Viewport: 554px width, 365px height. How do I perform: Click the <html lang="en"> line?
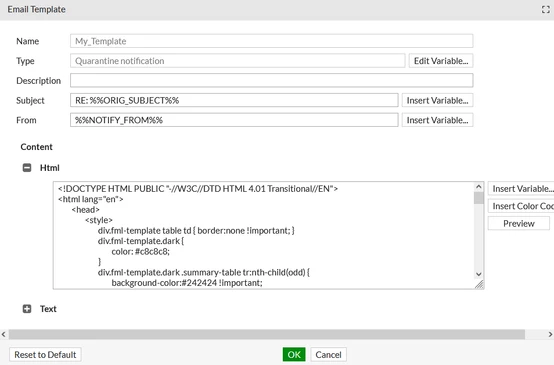click(91, 199)
